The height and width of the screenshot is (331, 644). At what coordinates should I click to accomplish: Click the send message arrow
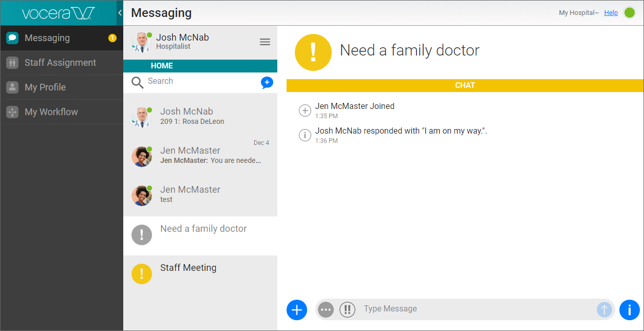point(604,309)
